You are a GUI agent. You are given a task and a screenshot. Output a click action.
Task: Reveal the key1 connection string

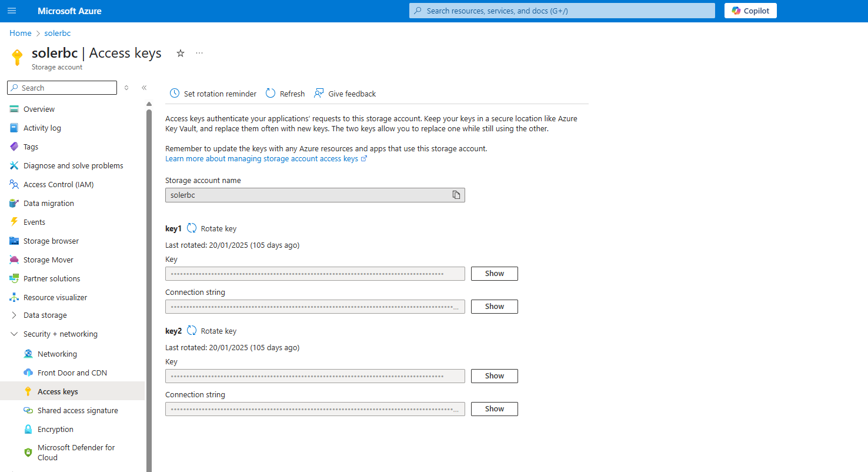[494, 307]
